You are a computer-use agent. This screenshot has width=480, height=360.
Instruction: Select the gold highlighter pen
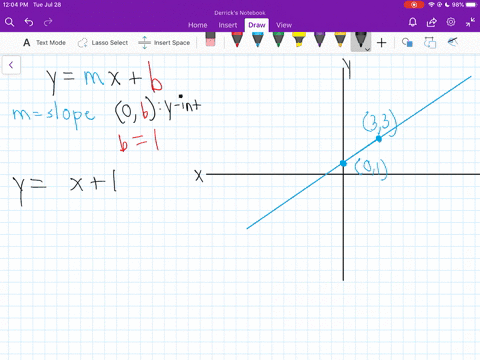click(340, 39)
